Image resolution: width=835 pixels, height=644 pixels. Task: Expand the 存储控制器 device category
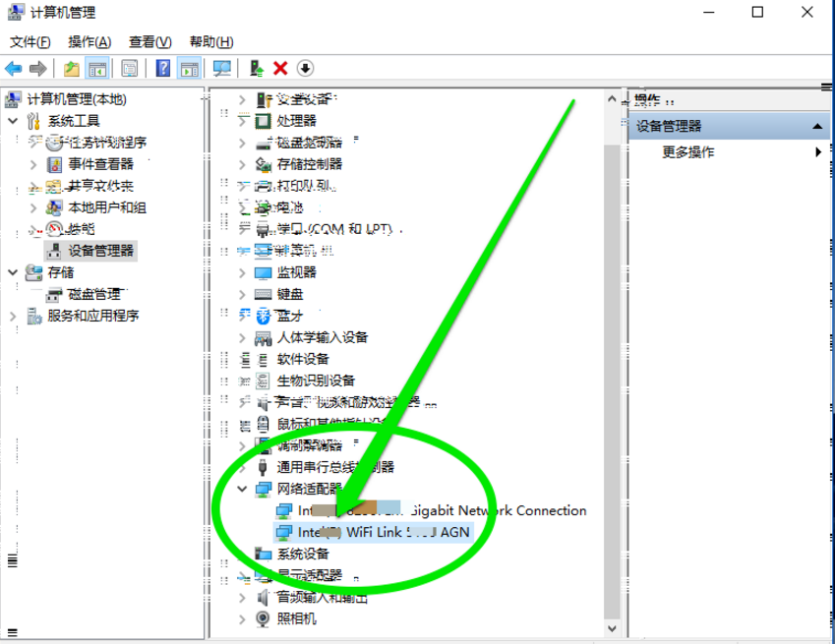[242, 164]
